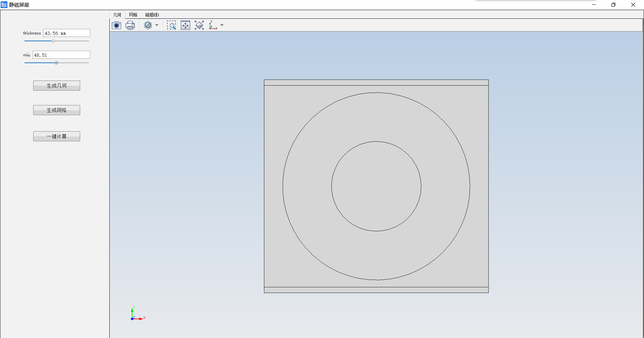Click the miu slider handle
The height and width of the screenshot is (338, 644).
coord(56,63)
